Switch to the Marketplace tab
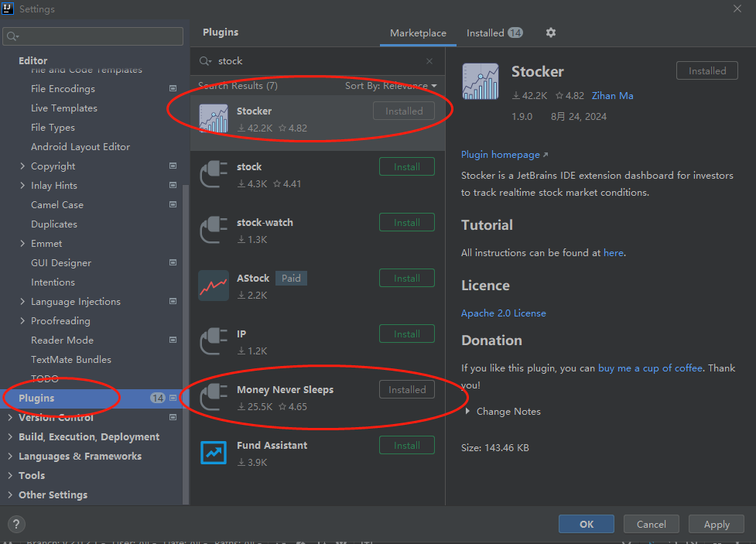This screenshot has width=756, height=544. coord(418,33)
